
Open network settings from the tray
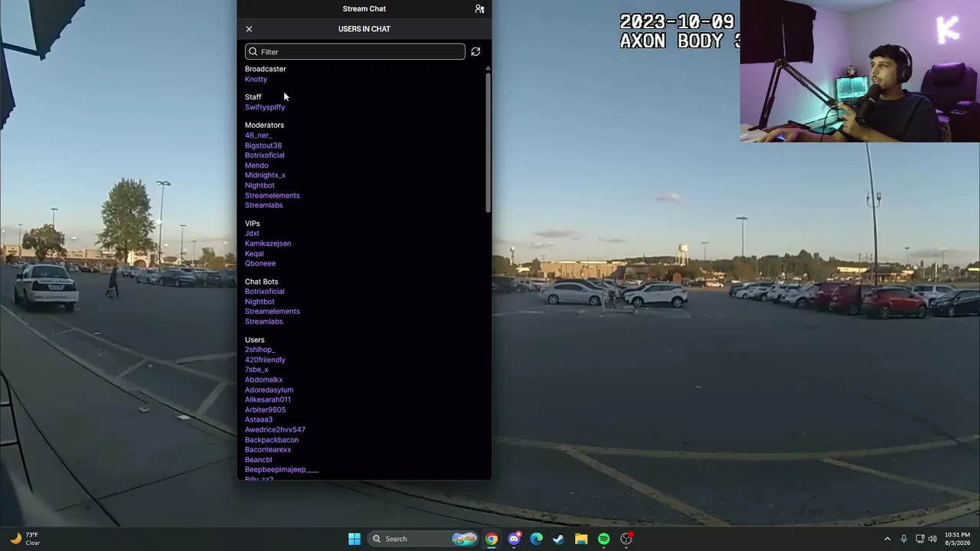tap(920, 539)
